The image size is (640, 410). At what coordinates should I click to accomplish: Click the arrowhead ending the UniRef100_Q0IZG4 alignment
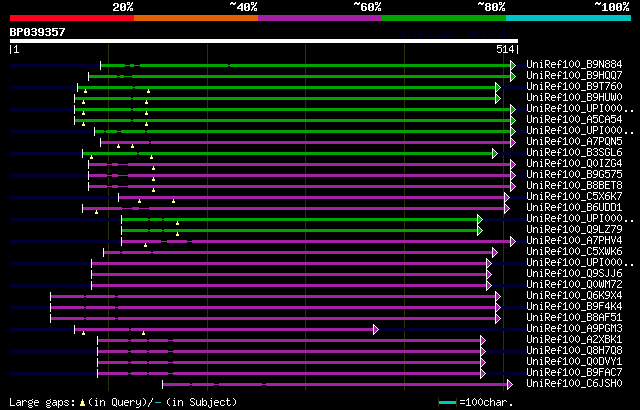click(513, 164)
